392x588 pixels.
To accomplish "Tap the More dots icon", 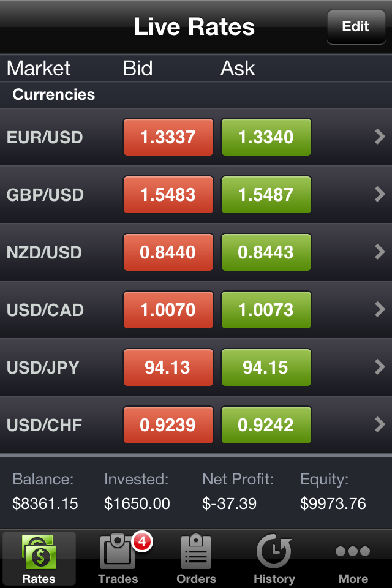I will (x=353, y=551).
